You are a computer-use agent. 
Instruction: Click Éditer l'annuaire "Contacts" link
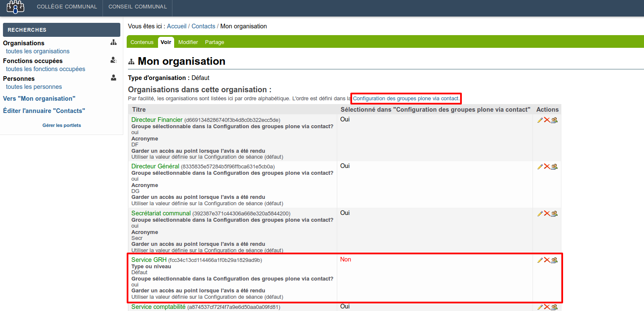[44, 111]
